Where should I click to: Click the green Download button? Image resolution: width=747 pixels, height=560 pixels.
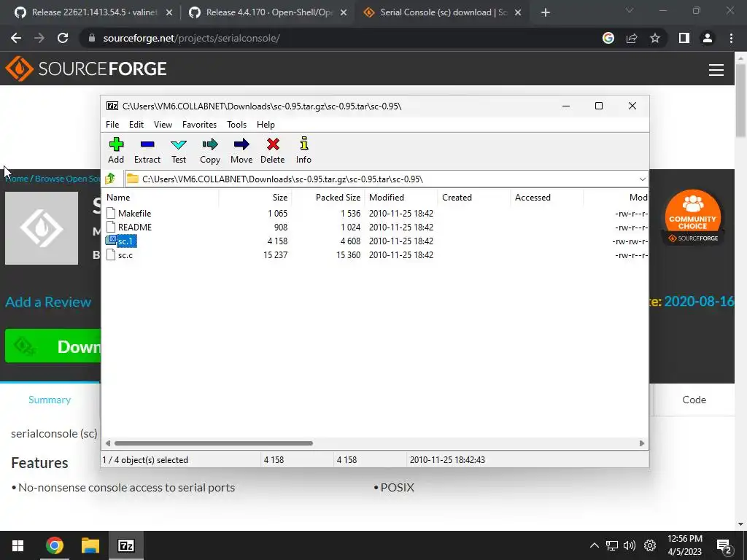coord(53,346)
